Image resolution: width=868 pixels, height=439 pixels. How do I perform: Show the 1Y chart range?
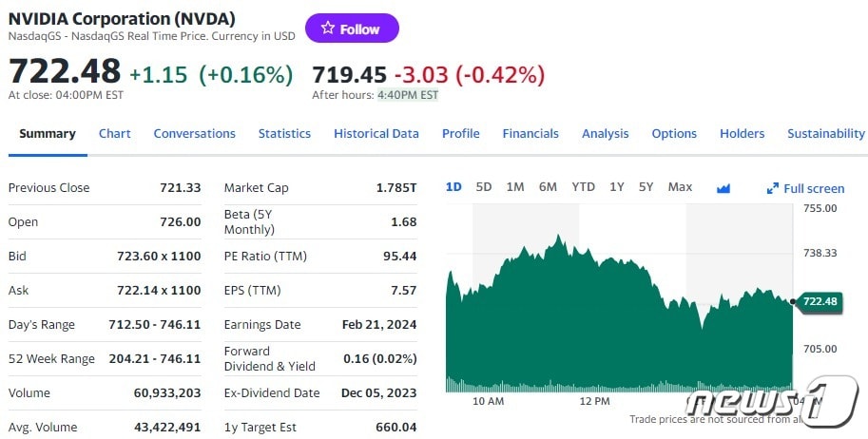tap(617, 187)
